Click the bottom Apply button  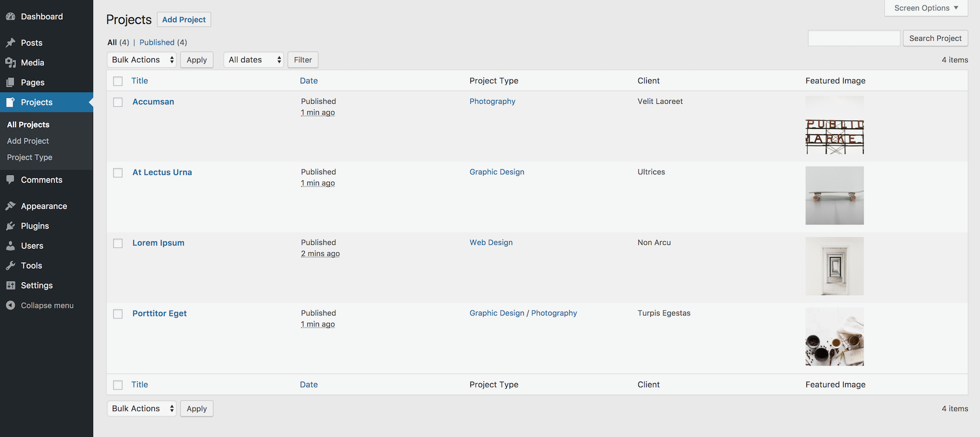pyautogui.click(x=197, y=409)
